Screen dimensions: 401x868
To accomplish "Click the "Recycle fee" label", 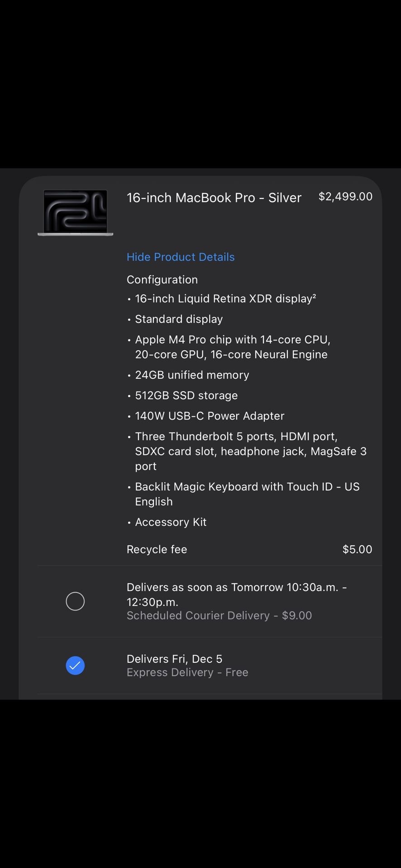I will pyautogui.click(x=157, y=549).
